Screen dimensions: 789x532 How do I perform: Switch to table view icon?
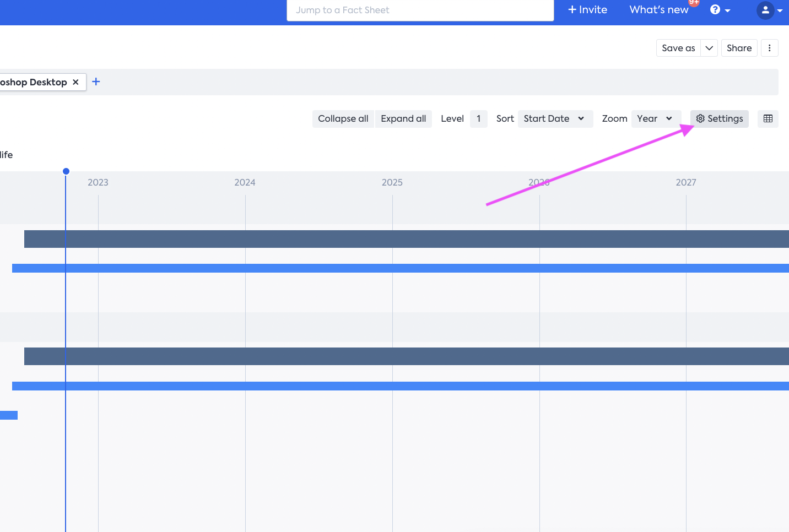768,118
